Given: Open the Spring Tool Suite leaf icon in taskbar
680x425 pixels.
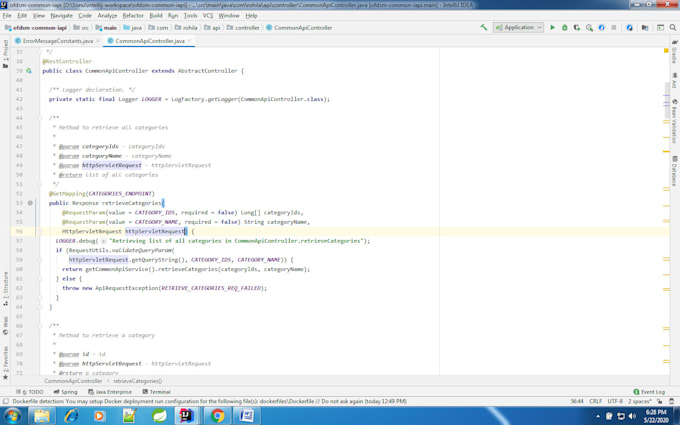Looking at the screenshot, I should (159, 416).
